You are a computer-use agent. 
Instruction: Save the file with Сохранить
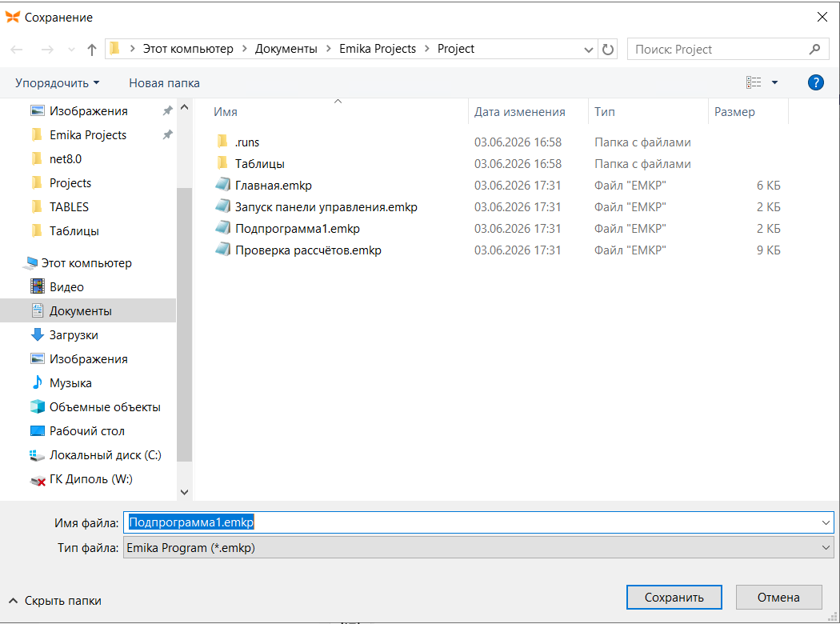click(674, 598)
